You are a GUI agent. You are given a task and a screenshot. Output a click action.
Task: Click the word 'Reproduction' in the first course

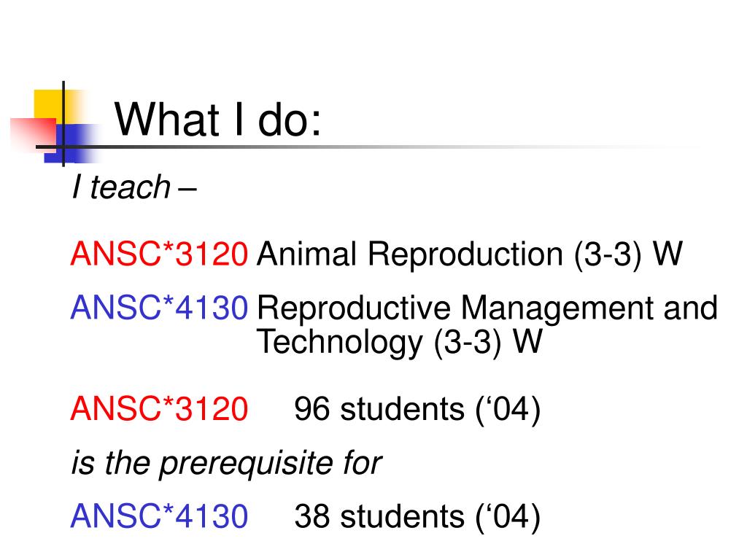[x=465, y=254]
